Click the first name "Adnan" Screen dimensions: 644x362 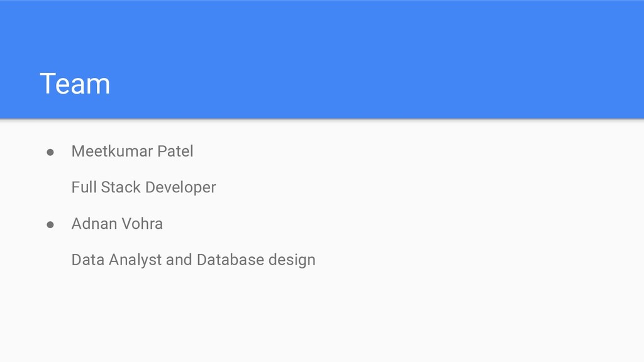pyautogui.click(x=94, y=224)
